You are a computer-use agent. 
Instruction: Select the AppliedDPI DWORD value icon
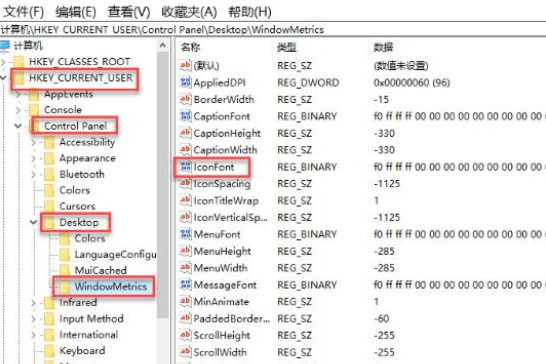[x=185, y=82]
